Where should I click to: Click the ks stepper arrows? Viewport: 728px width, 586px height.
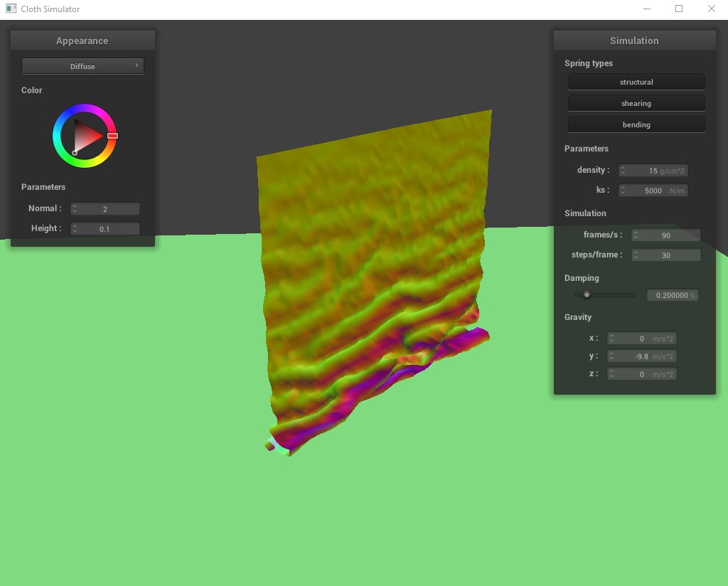(623, 191)
